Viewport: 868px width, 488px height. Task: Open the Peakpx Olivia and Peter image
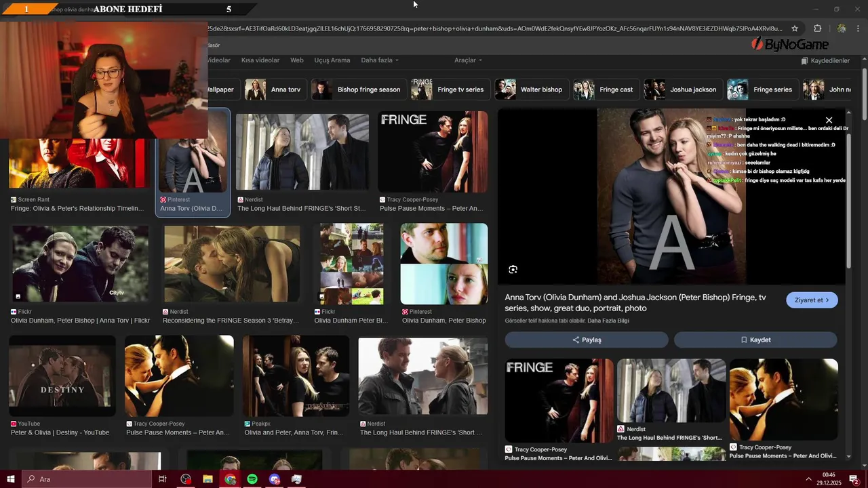click(296, 375)
